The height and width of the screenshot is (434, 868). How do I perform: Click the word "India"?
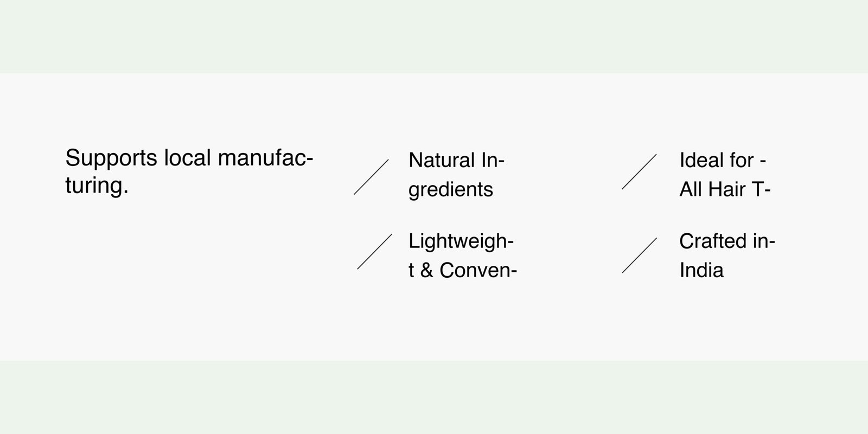701,270
